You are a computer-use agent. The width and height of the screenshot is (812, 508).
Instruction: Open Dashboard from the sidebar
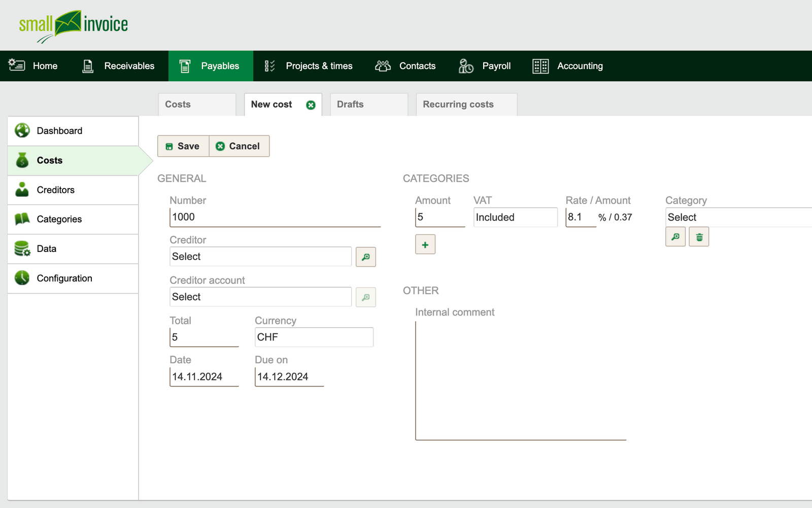pyautogui.click(x=59, y=131)
